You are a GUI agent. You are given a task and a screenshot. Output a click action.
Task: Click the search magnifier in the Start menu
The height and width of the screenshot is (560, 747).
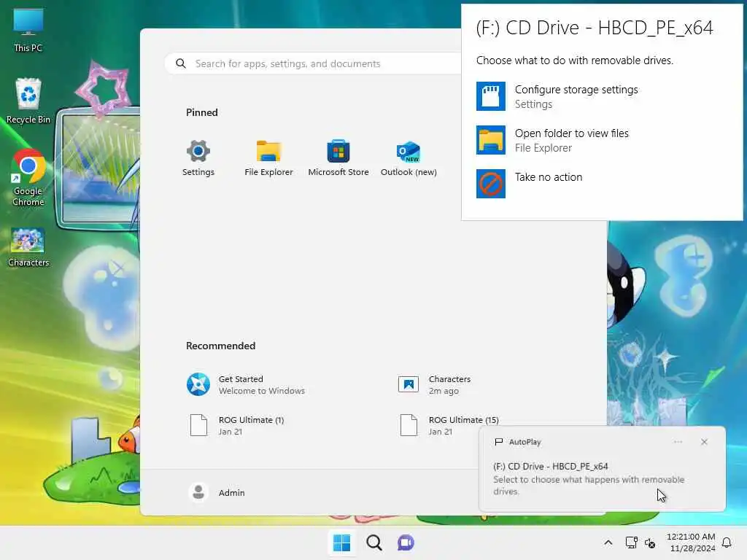(x=181, y=63)
